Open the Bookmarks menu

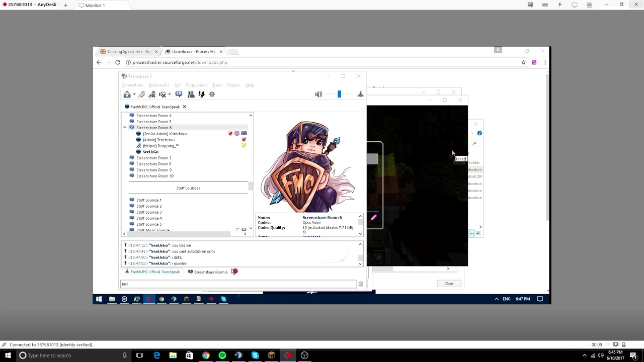159,85
